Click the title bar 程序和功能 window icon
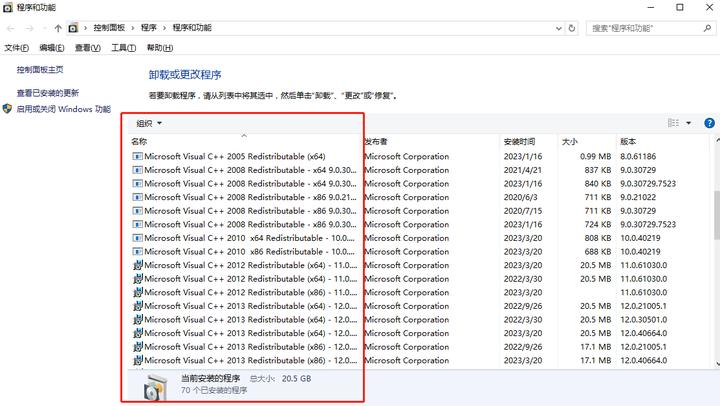Viewport: 720px width, 406px height. click(x=8, y=7)
